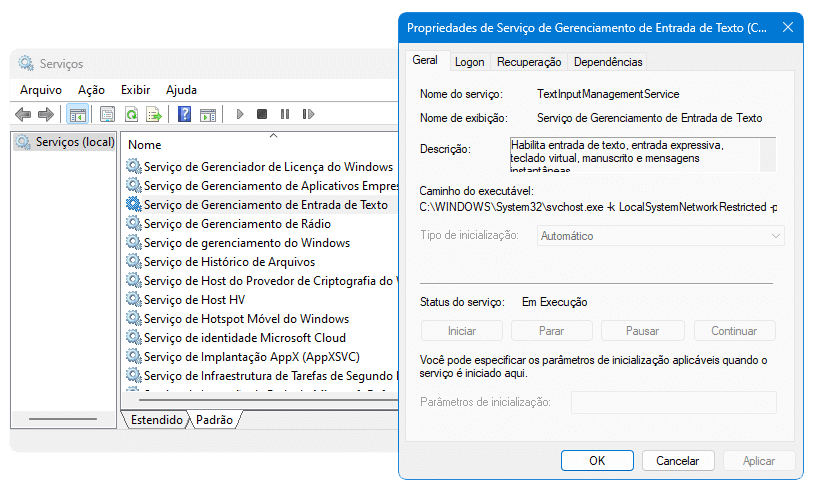Viewport: 814px width, 499px height.
Task: Open the Arquivo menu
Action: point(41,90)
